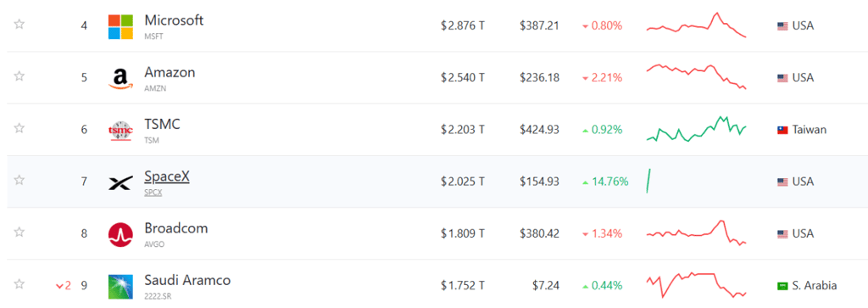
Task: Click the Saudi Arabia flag icon
Action: pyautogui.click(x=782, y=287)
